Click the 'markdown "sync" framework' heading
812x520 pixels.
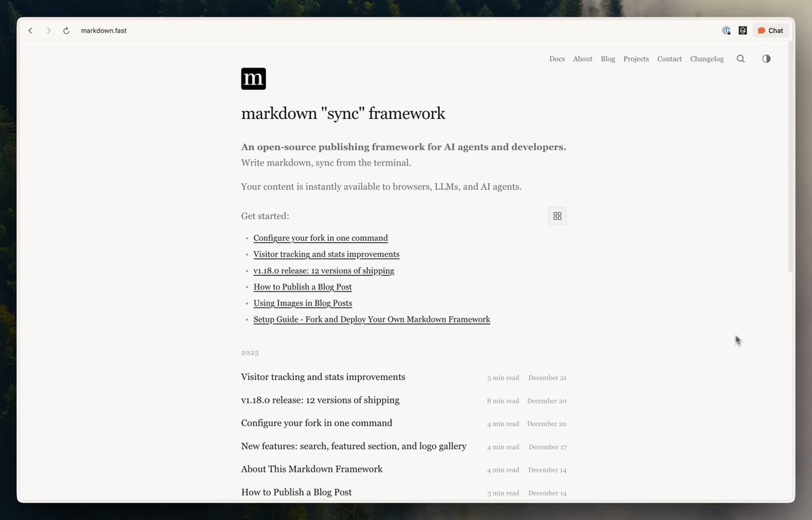(x=343, y=114)
